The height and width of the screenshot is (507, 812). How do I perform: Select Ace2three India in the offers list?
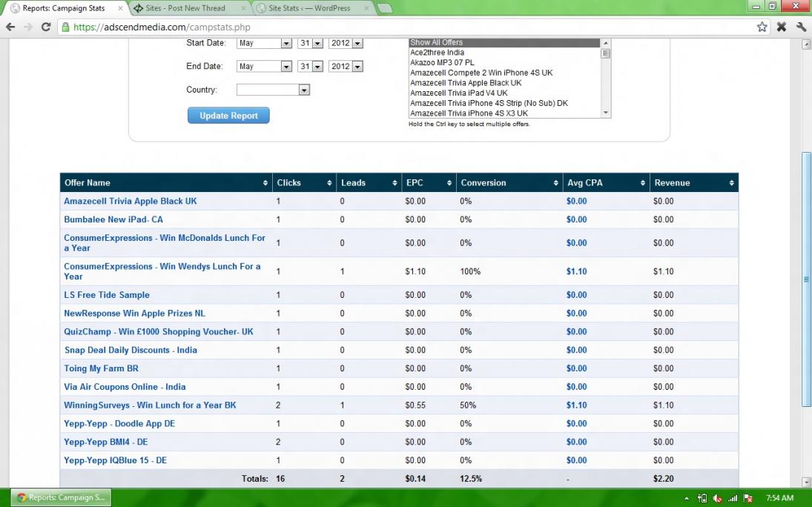tap(504, 53)
